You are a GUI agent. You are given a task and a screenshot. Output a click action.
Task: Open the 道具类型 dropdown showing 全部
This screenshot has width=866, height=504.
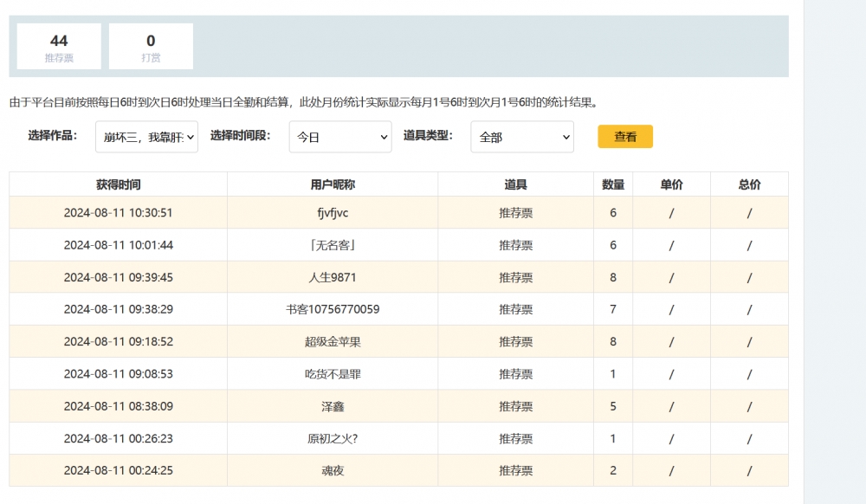pos(522,137)
